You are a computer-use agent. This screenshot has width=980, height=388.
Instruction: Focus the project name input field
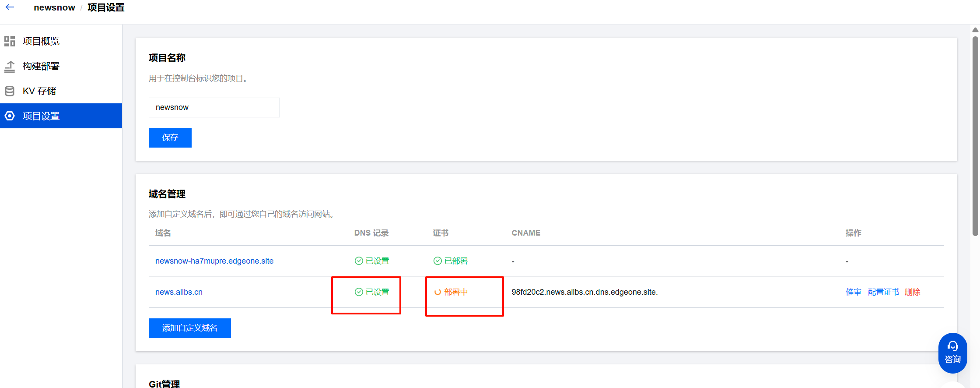[214, 107]
